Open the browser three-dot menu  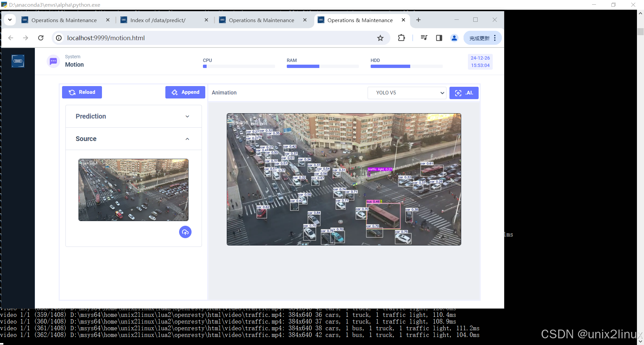[x=495, y=38]
